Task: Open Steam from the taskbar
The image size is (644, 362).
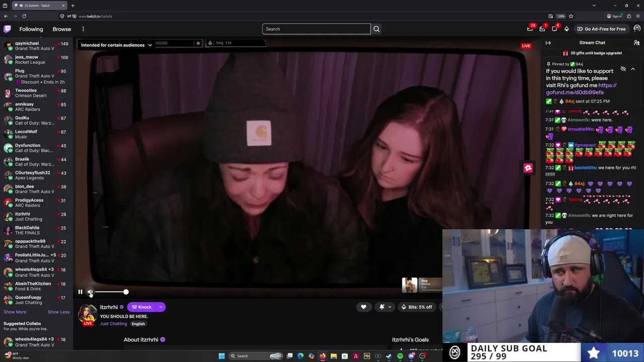Action: (x=389, y=356)
